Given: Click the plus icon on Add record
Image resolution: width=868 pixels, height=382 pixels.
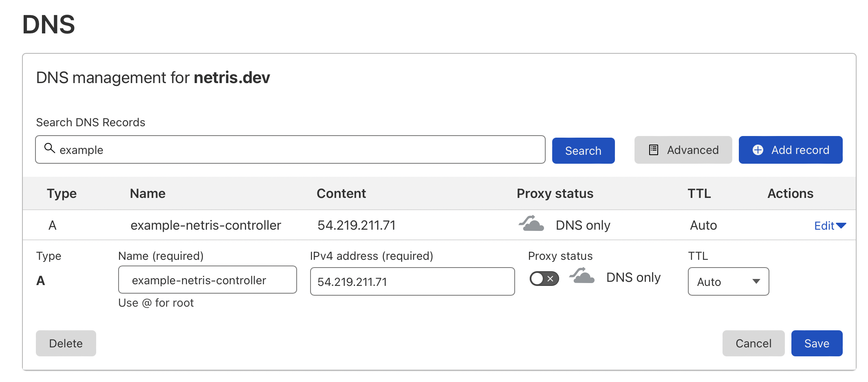Looking at the screenshot, I should coord(758,150).
